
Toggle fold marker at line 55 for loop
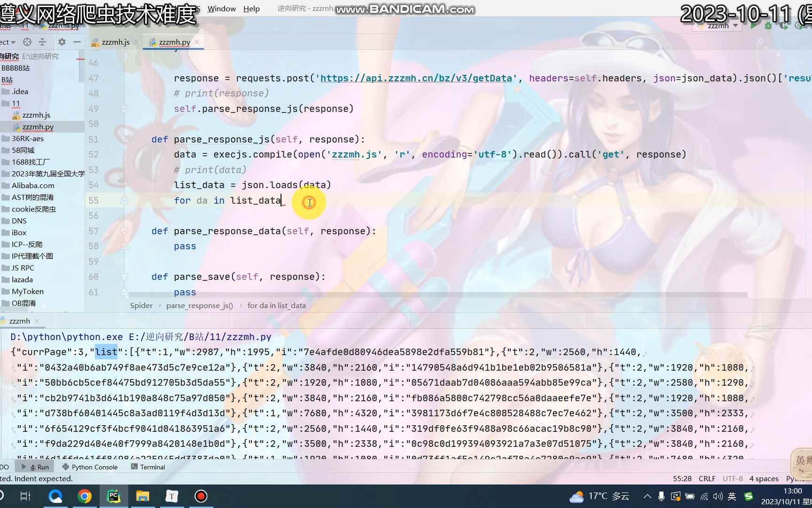coord(124,200)
